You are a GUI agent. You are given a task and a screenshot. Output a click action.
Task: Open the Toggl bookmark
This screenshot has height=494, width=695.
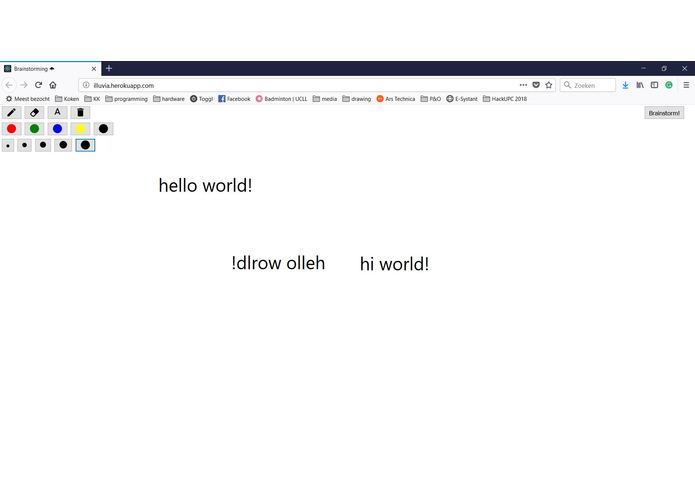(x=202, y=99)
